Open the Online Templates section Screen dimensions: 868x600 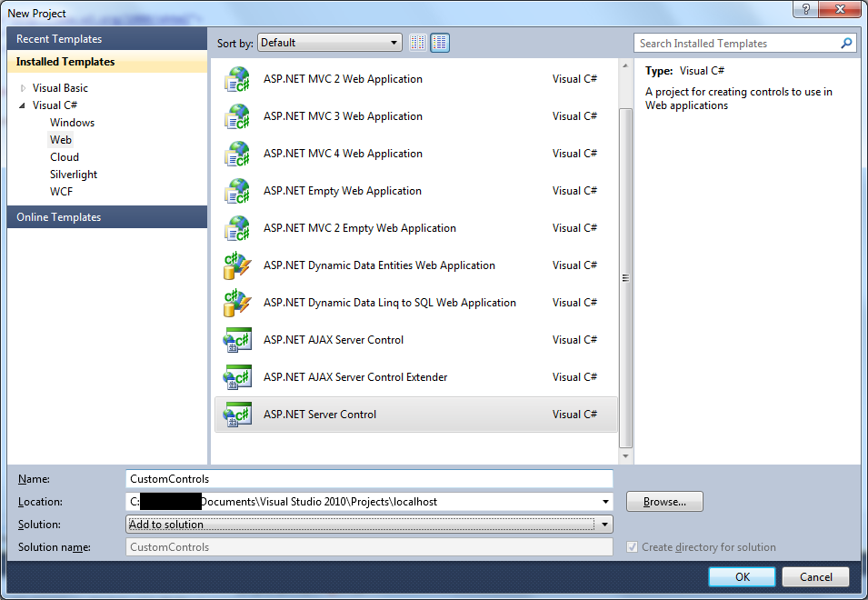pyautogui.click(x=107, y=217)
